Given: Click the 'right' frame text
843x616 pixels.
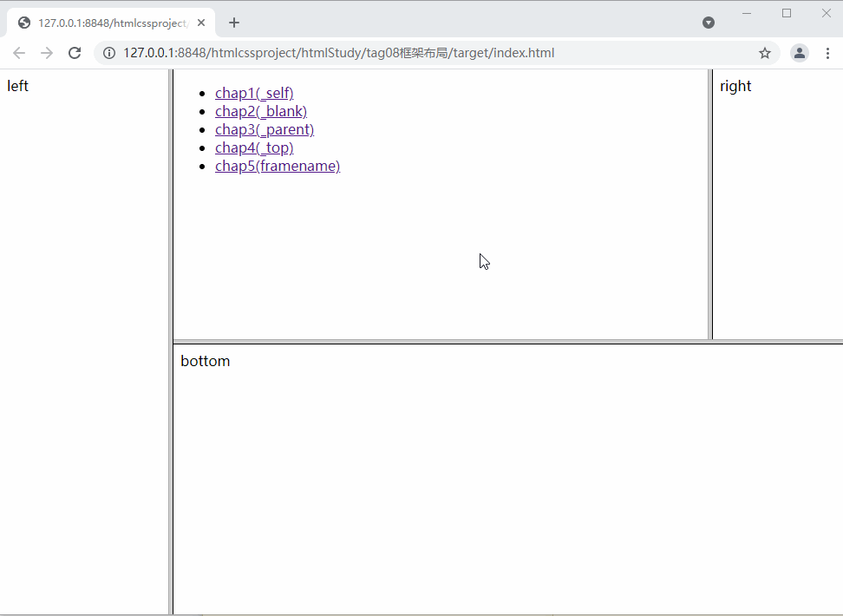Looking at the screenshot, I should click(735, 87).
